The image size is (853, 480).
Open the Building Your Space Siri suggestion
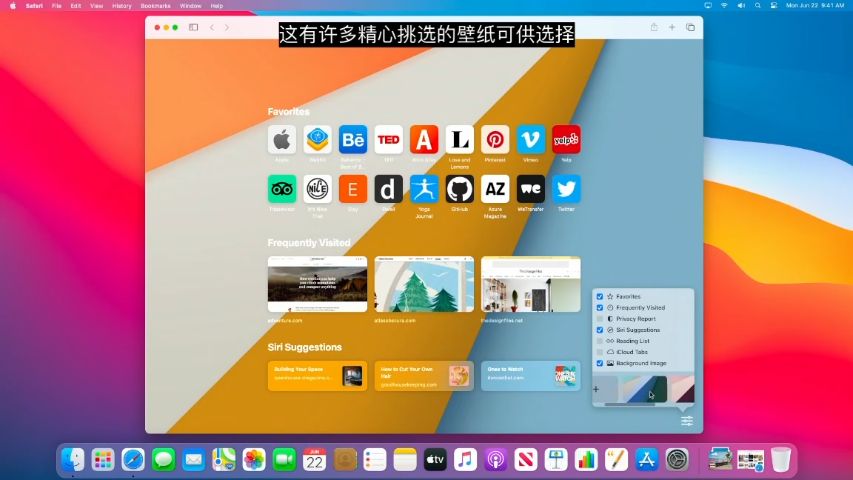(317, 376)
